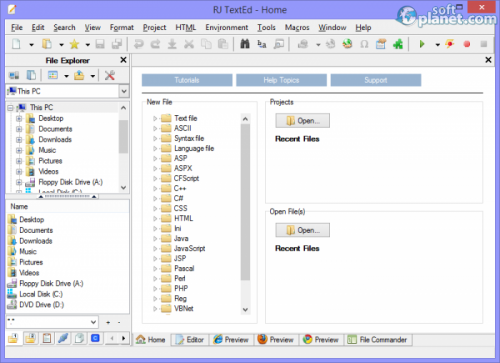Click the folder up icon in File Explorer toolbar
This screenshot has height=363, width=500.
tap(79, 75)
